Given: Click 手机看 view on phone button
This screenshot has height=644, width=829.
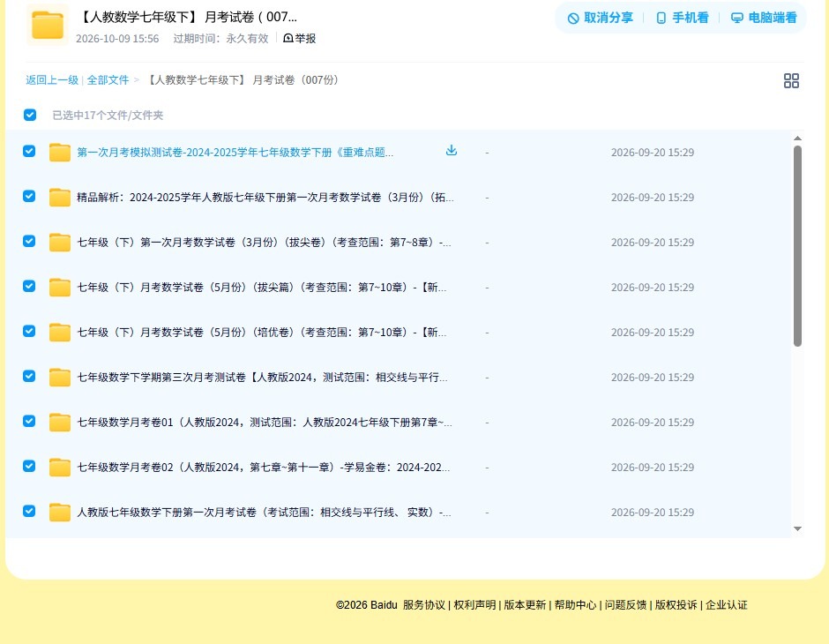Looking at the screenshot, I should tap(682, 18).
